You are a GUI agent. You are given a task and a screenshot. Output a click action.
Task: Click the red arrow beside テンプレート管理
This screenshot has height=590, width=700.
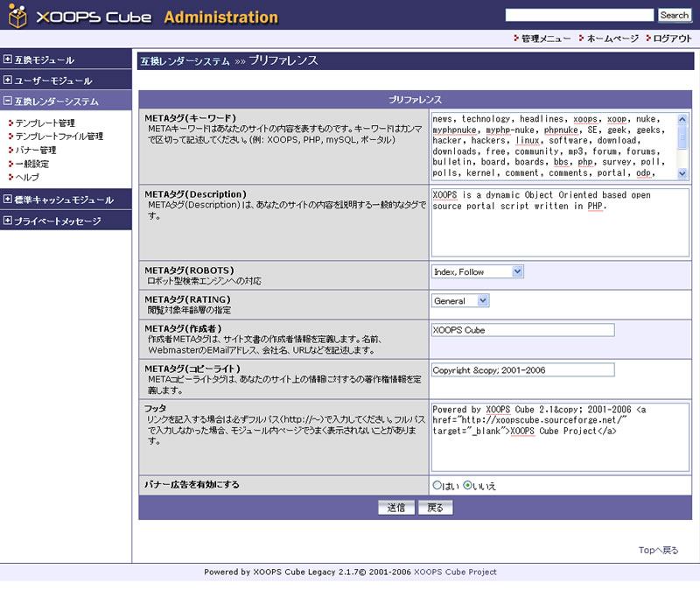coord(10,123)
